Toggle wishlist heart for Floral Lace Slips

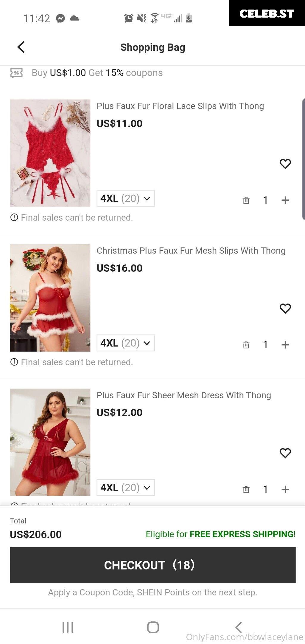coord(285,164)
